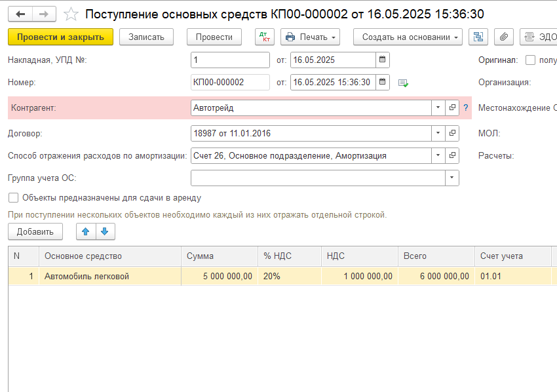
Task: Select row number 1 cell
Action: (24, 276)
